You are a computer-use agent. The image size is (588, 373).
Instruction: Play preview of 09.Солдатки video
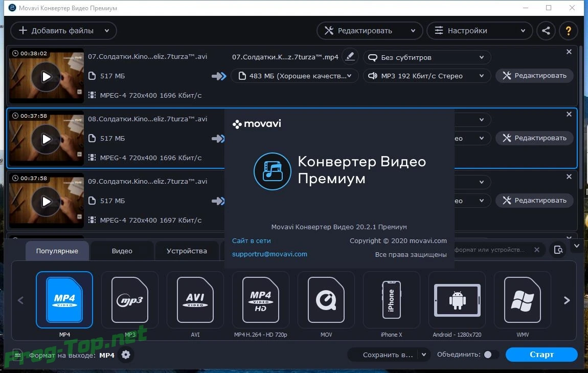click(x=46, y=202)
